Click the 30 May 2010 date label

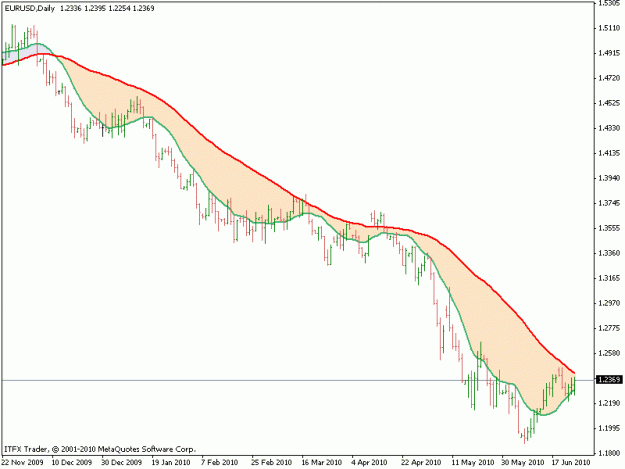pyautogui.click(x=522, y=462)
